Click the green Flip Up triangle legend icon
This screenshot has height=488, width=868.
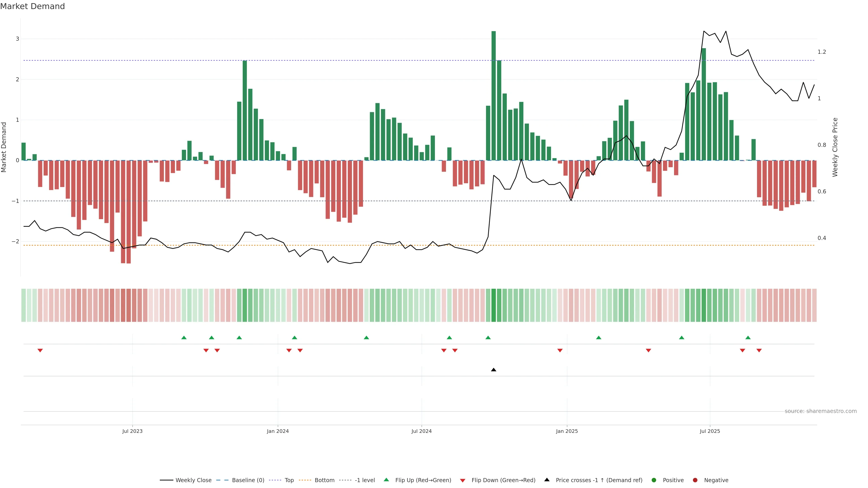[x=386, y=480]
